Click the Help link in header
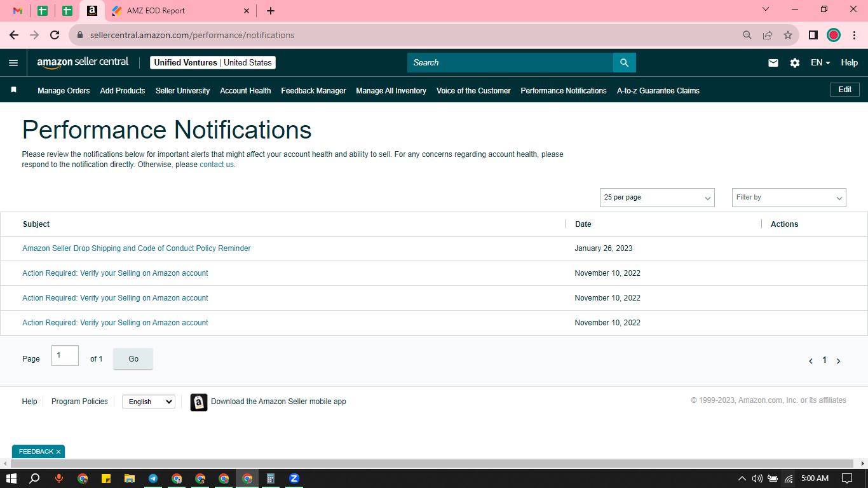Screen dimensions: 868x488 (850, 63)
